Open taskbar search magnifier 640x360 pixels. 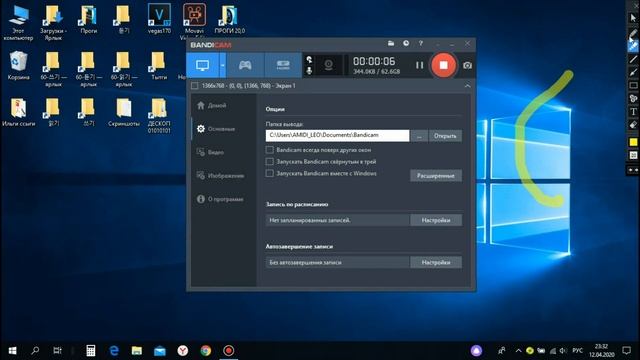pos(35,351)
